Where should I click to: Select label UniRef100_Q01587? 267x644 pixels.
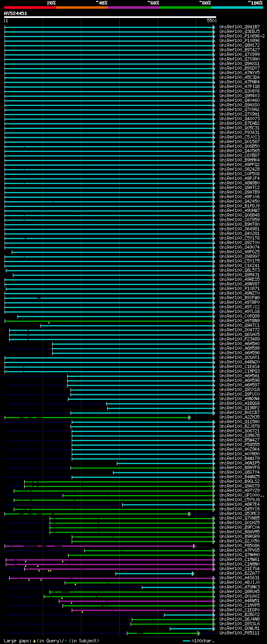pos(239,141)
